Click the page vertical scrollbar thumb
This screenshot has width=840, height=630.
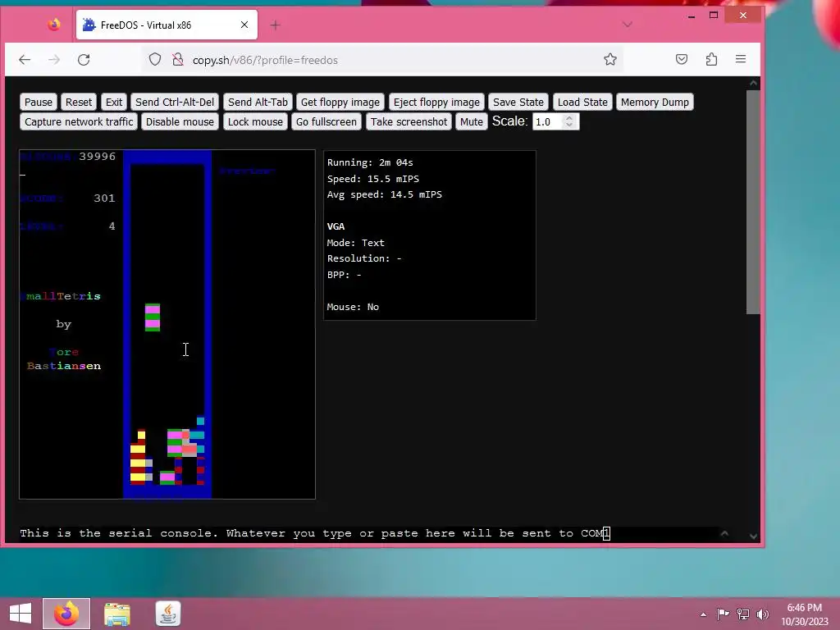[753, 202]
